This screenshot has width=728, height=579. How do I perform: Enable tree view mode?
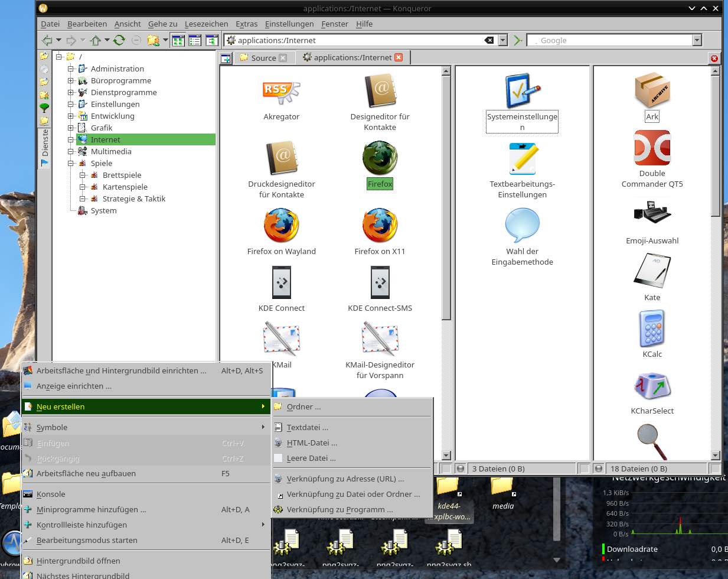[212, 40]
